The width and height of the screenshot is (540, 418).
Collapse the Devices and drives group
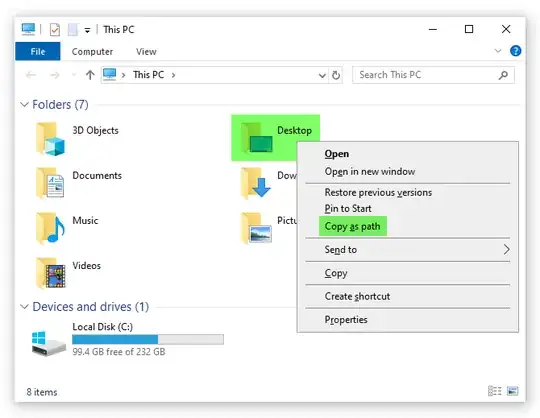click(x=24, y=306)
